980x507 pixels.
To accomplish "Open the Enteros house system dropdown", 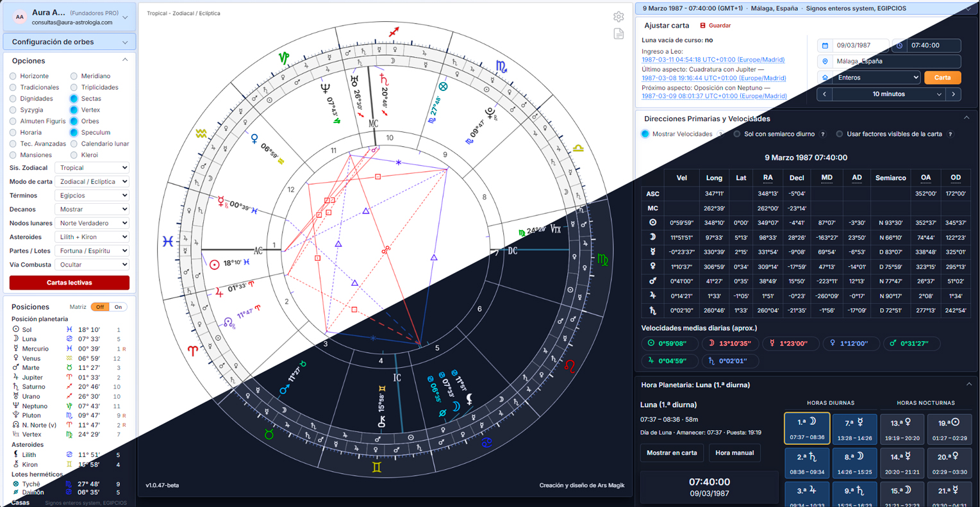I will coord(876,78).
